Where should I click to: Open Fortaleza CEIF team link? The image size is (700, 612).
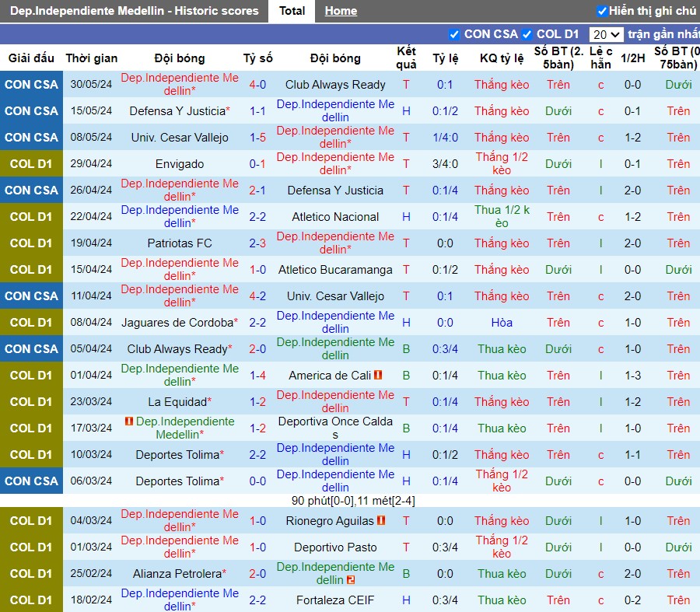[335, 600]
